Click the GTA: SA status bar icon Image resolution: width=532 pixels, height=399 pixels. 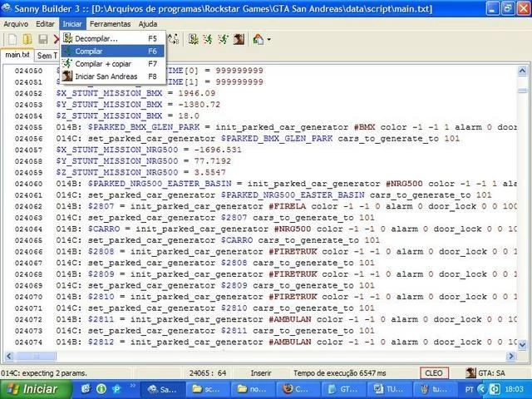[x=470, y=373]
